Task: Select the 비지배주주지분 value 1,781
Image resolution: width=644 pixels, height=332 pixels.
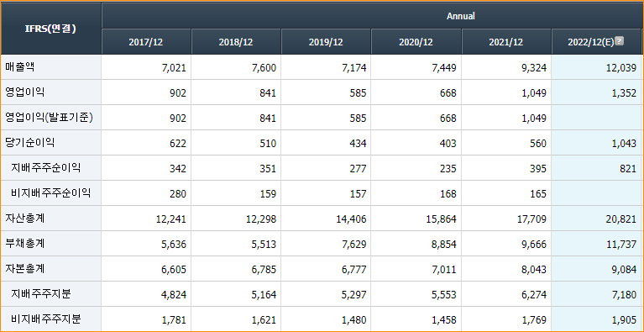Action: tap(174, 320)
